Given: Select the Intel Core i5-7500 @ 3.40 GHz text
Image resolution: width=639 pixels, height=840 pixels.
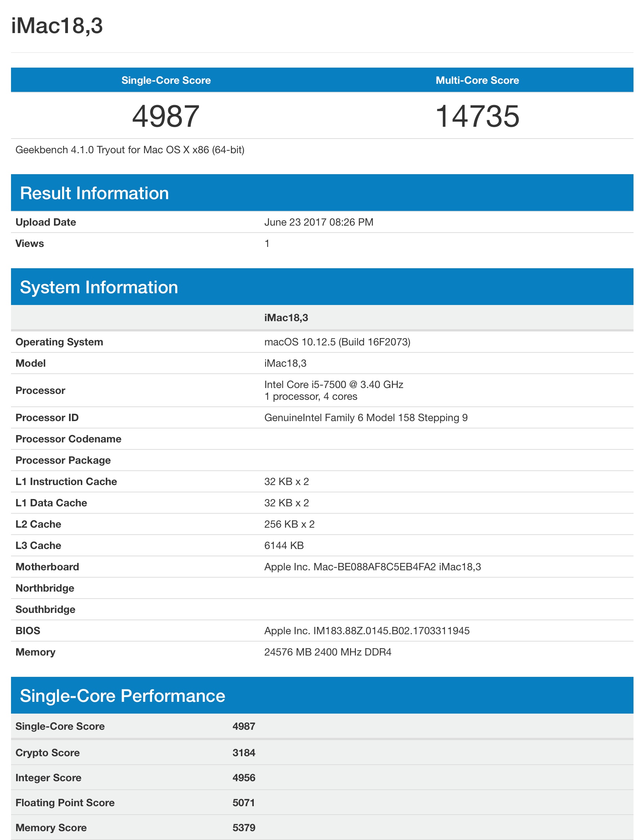Looking at the screenshot, I should pos(334,384).
